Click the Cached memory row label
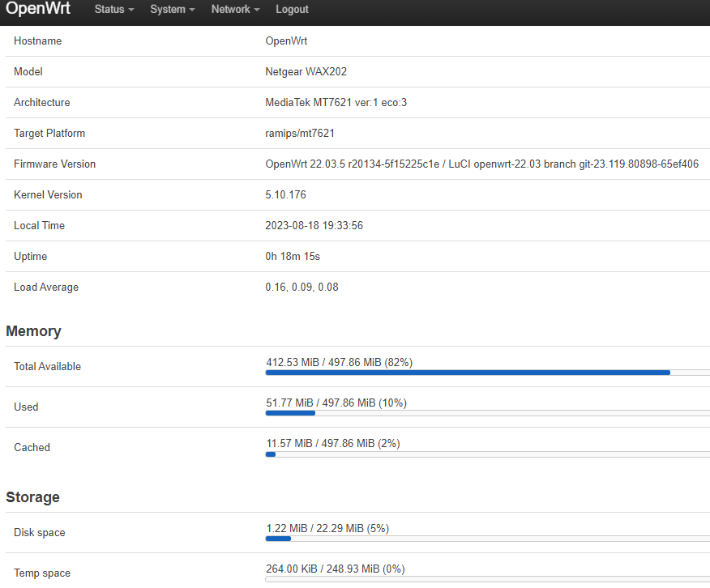 tap(32, 447)
